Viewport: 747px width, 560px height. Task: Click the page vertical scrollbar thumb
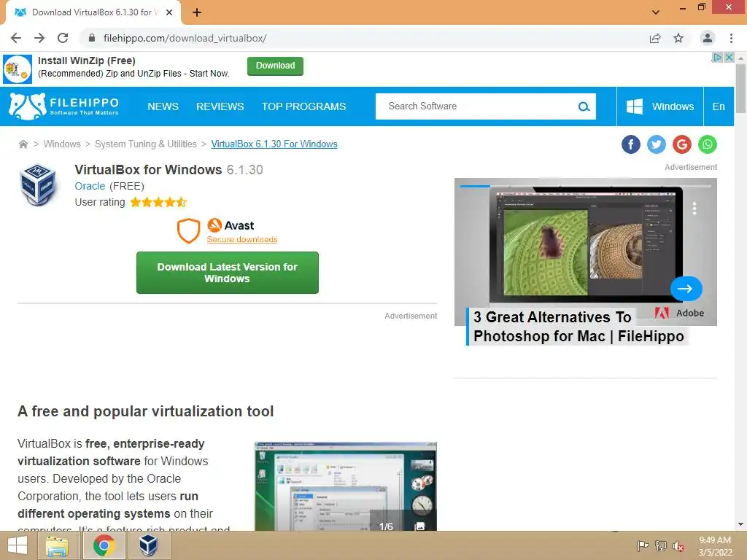tap(740, 88)
